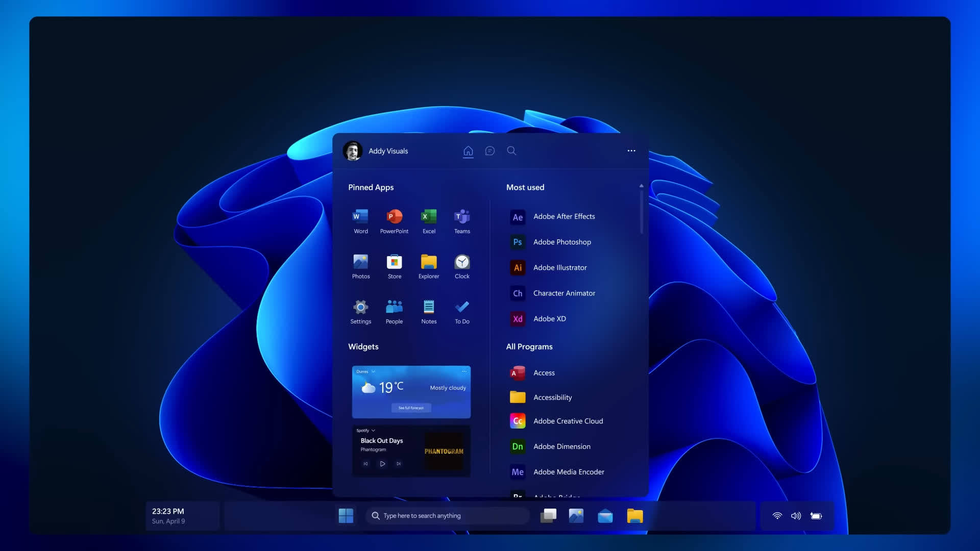Image resolution: width=980 pixels, height=551 pixels.
Task: Click the Windows Start button on taskbar
Action: coord(346,516)
